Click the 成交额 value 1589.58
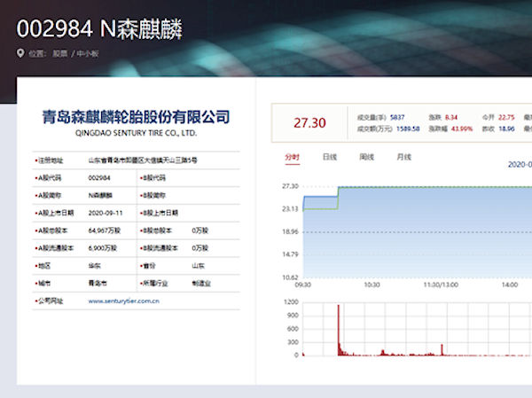 pos(408,129)
